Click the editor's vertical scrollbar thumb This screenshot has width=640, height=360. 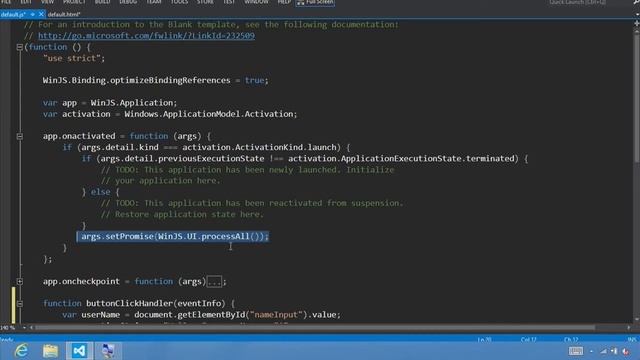pyautogui.click(x=637, y=99)
